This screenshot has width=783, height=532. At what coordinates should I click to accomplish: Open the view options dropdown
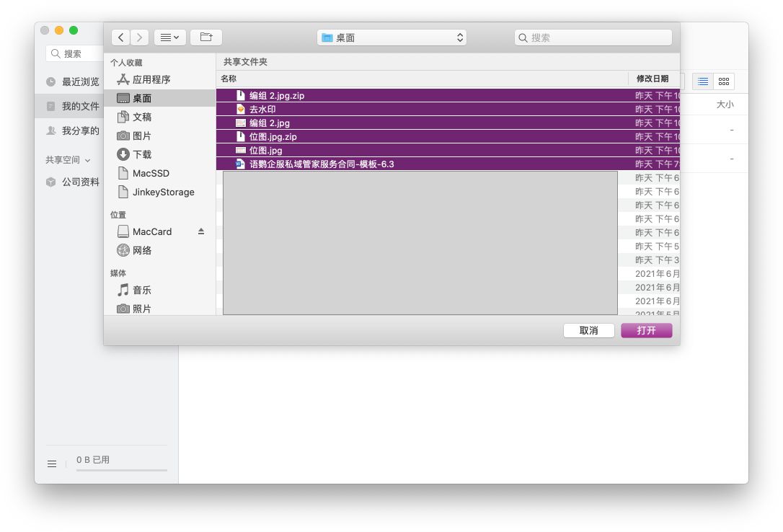170,37
